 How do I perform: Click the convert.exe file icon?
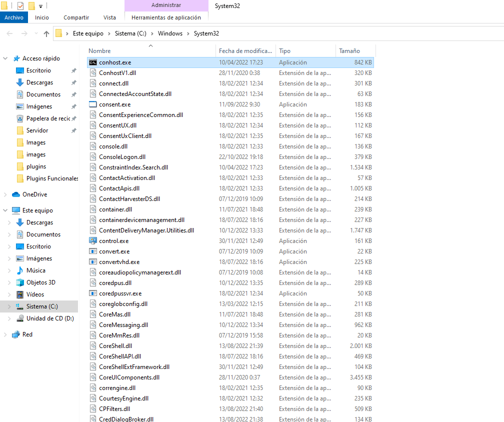[x=93, y=251]
